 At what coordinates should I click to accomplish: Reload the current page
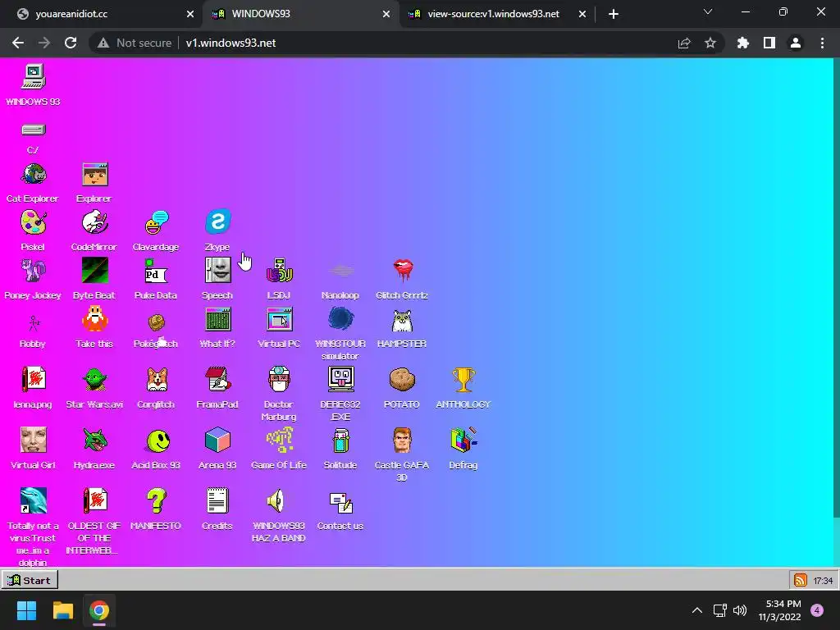point(71,43)
